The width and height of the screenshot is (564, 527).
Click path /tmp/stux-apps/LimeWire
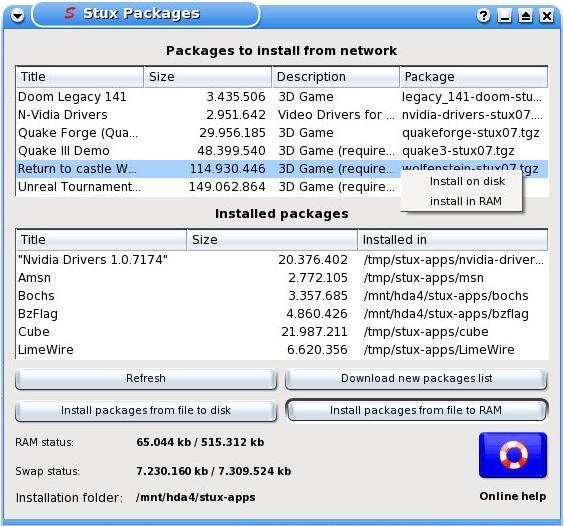(x=439, y=350)
